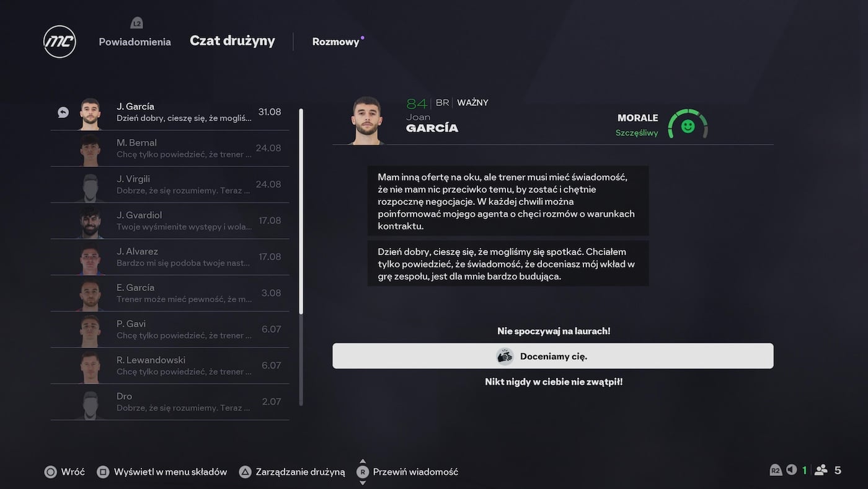The image size is (868, 489).
Task: Open the Powiadomienia tab
Action: (x=135, y=42)
